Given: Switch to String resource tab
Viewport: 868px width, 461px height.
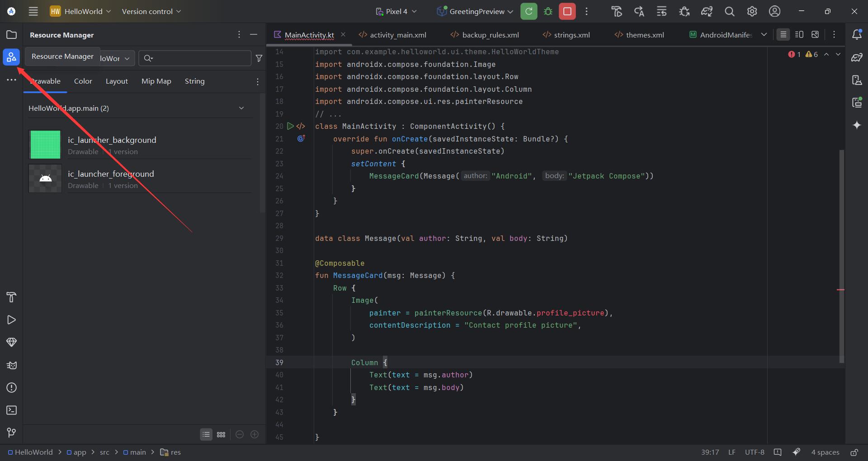Looking at the screenshot, I should tap(195, 81).
